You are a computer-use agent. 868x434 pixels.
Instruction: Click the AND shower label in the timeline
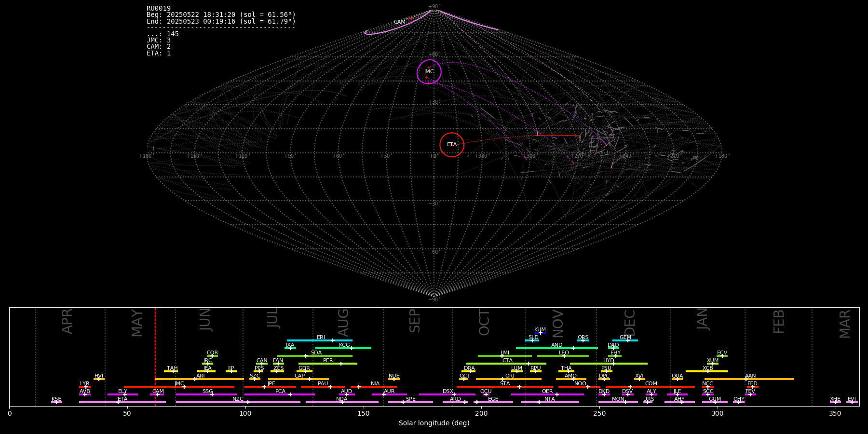point(557,345)
